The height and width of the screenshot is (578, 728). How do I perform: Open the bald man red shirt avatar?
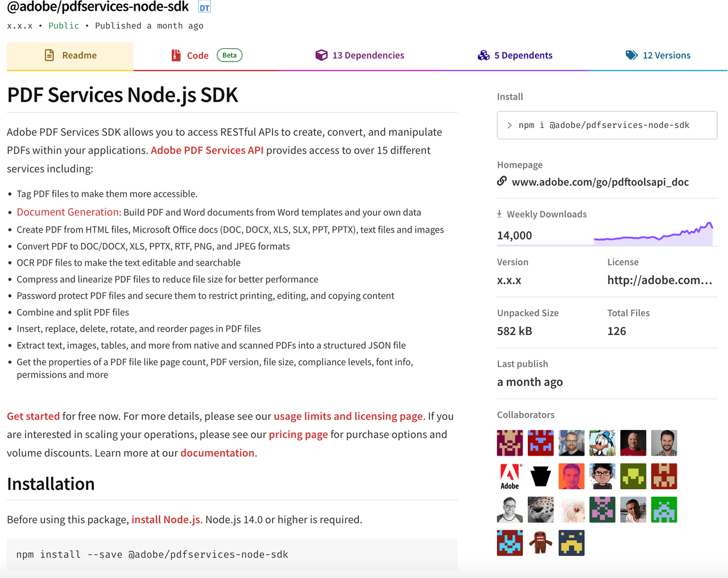pos(633,443)
